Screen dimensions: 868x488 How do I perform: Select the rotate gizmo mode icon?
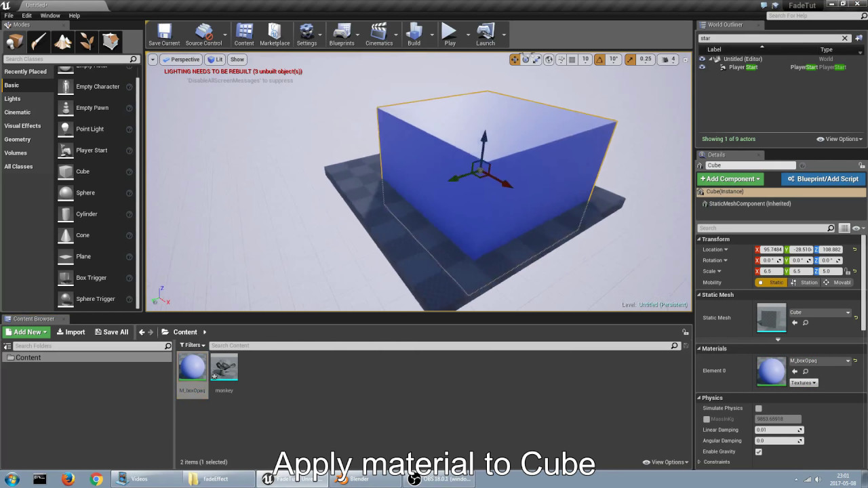tap(526, 60)
